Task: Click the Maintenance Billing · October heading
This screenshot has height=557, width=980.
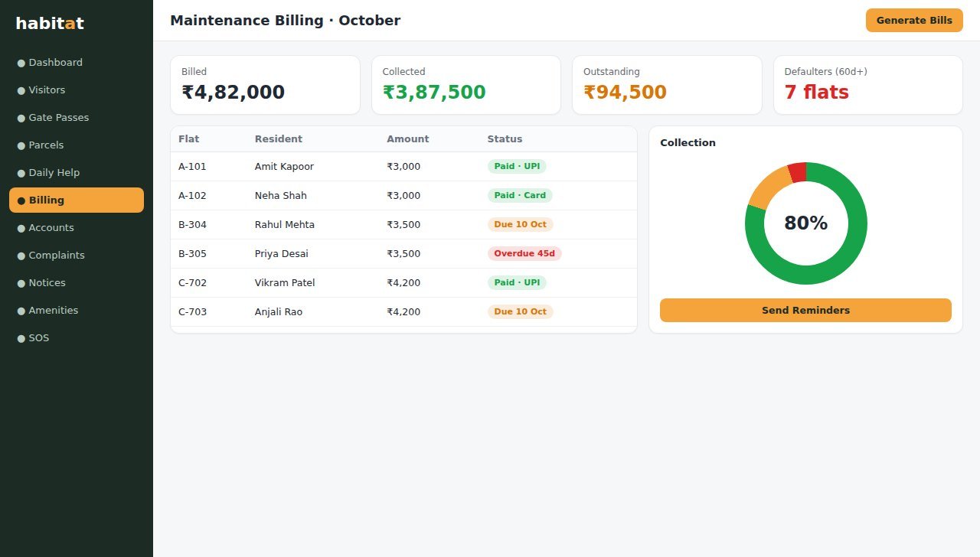Action: pos(285,21)
